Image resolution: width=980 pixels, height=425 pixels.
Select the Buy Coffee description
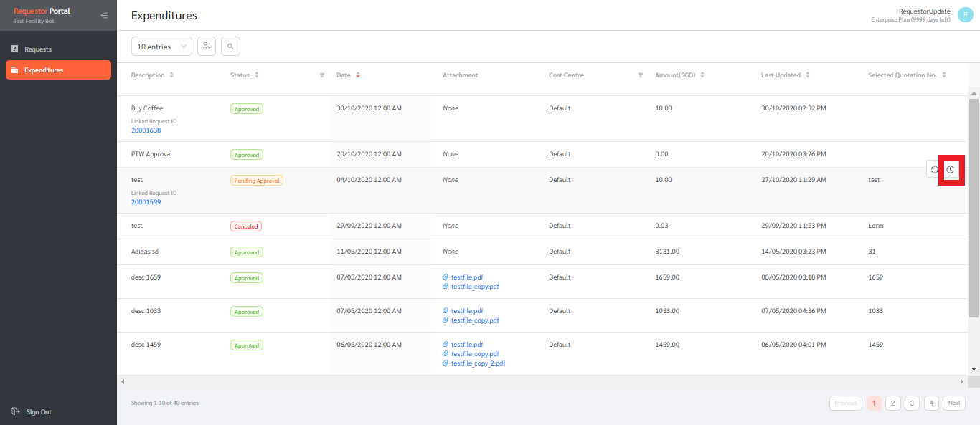147,108
